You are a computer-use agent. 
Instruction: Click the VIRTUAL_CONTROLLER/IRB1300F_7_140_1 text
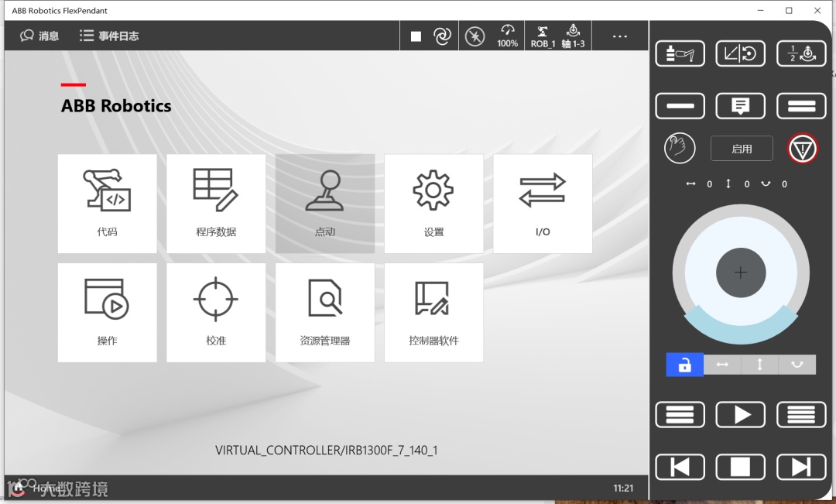(327, 450)
